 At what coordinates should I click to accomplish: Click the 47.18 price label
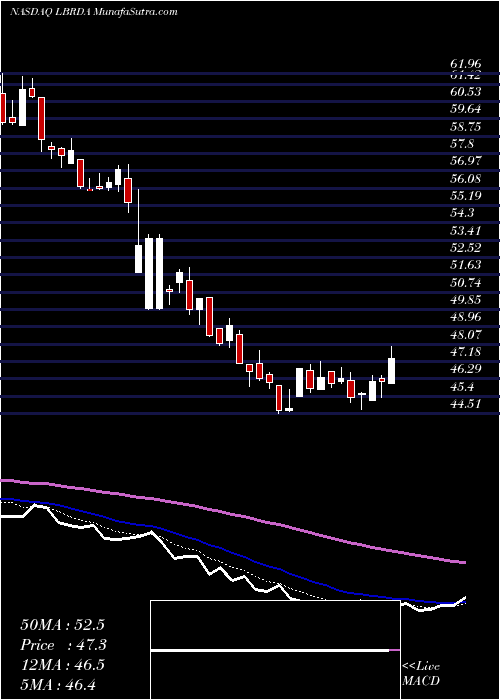point(466,352)
